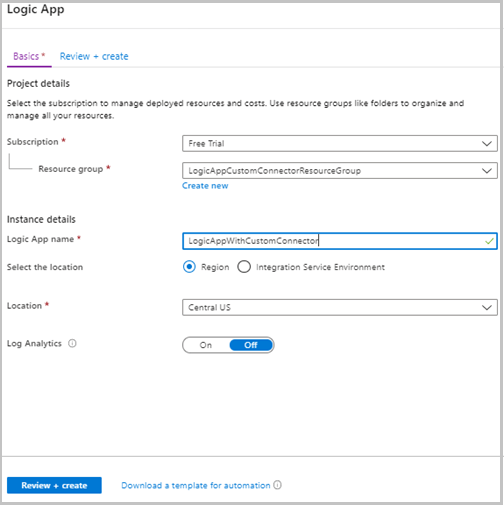Click the Resource group chevron arrow
The width and height of the screenshot is (504, 505).
487,171
